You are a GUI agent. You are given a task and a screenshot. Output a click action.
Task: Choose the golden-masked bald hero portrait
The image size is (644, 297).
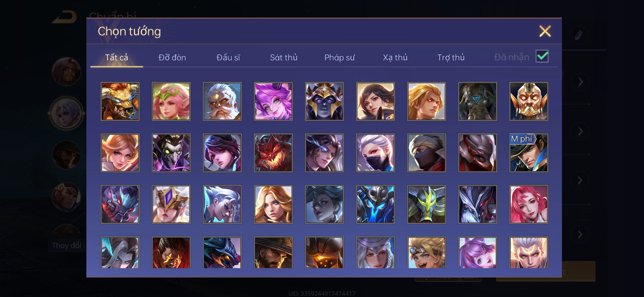point(529,101)
